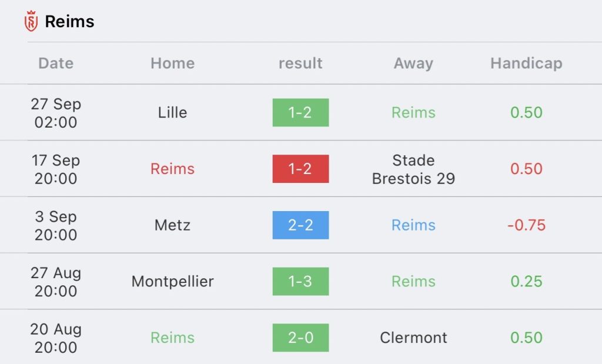This screenshot has width=602, height=364.
Task: Open the Metz team link
Action: [172, 225]
